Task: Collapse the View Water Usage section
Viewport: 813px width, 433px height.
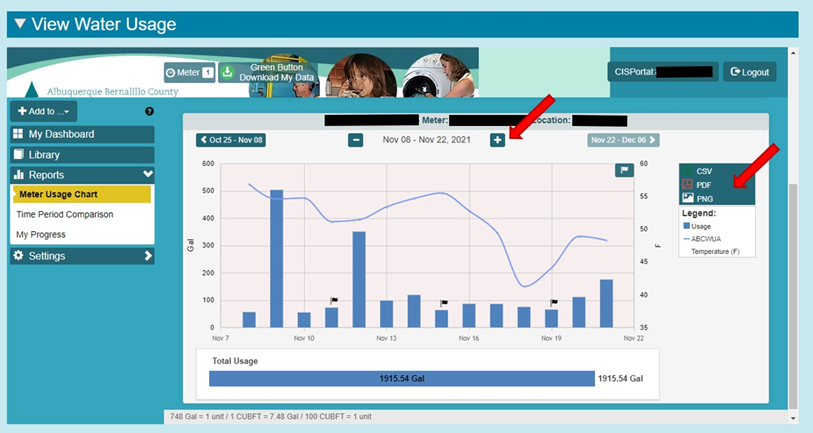Action: (x=20, y=24)
